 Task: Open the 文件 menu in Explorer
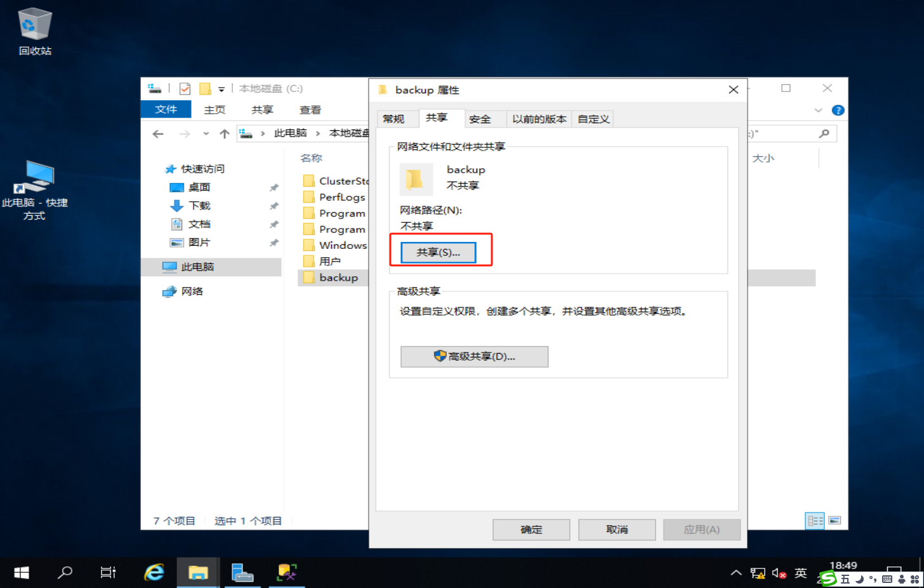click(166, 110)
